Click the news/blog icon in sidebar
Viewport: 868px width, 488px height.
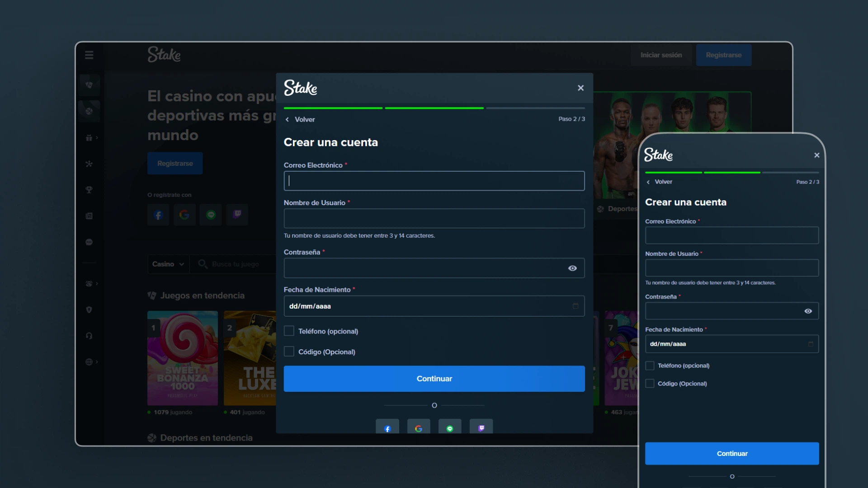click(x=89, y=216)
